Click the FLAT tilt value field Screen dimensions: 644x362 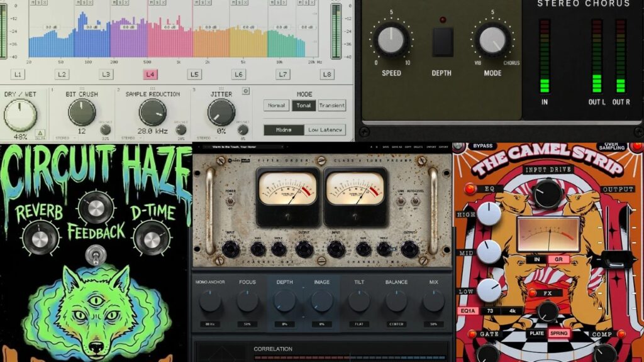pos(359,324)
